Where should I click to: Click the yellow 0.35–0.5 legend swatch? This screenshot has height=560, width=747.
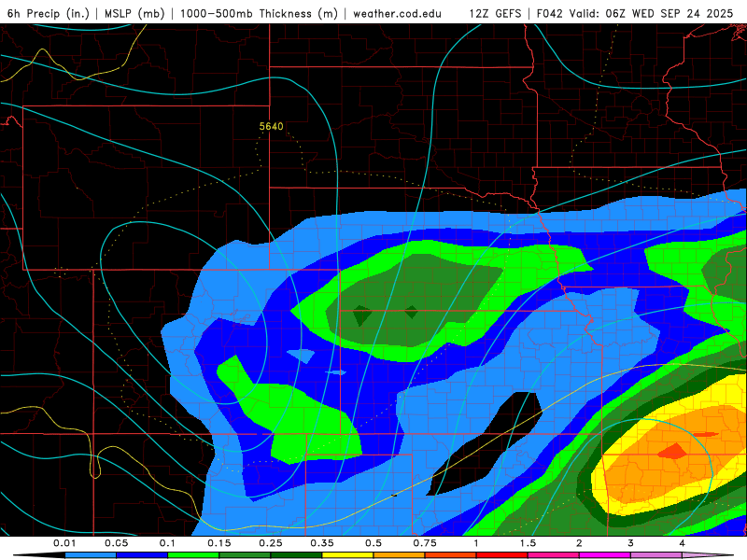point(347,555)
